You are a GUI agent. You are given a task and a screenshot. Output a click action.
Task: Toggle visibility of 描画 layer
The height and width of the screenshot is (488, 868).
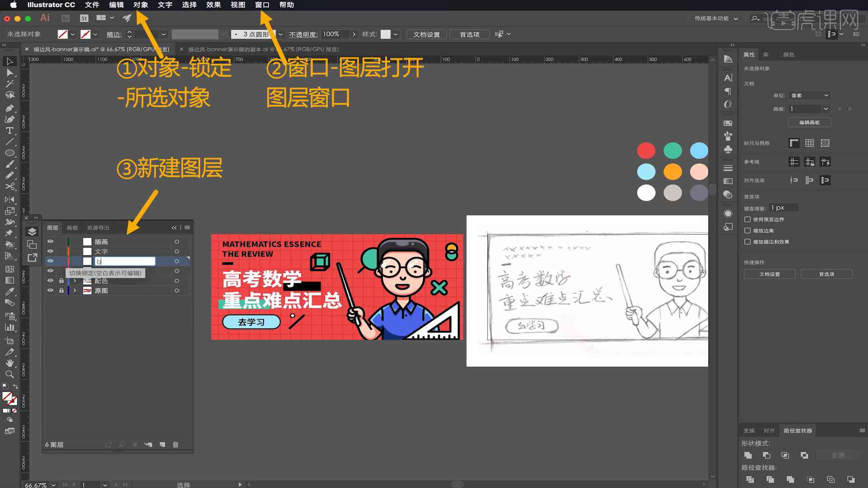point(51,241)
